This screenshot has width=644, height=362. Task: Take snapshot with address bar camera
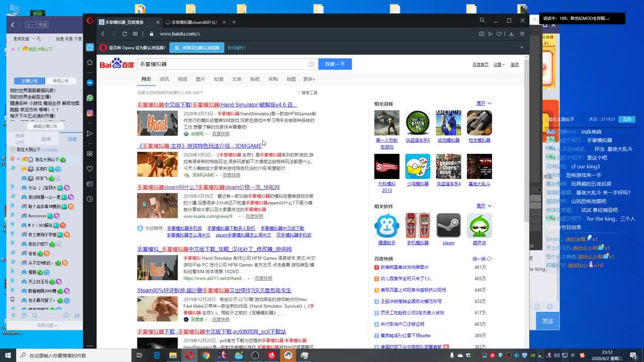(481, 34)
